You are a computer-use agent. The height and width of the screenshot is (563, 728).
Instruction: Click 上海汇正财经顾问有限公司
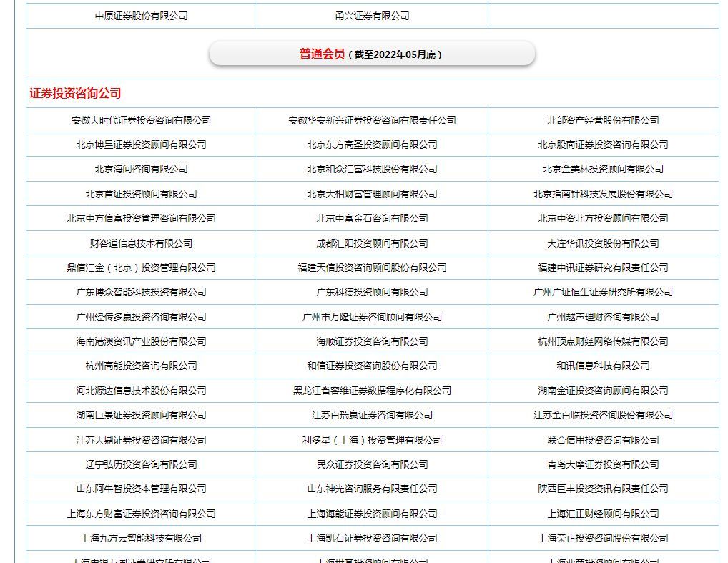(x=603, y=514)
